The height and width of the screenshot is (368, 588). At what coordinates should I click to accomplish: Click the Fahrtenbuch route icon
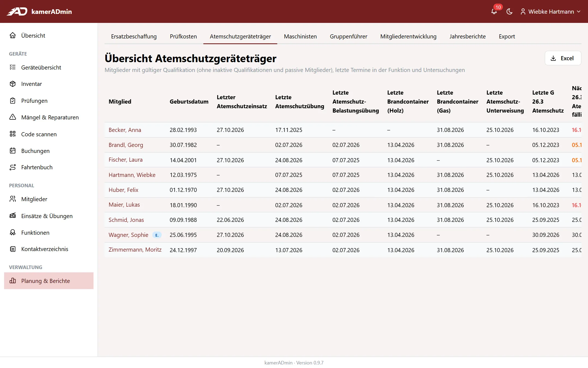point(13,167)
